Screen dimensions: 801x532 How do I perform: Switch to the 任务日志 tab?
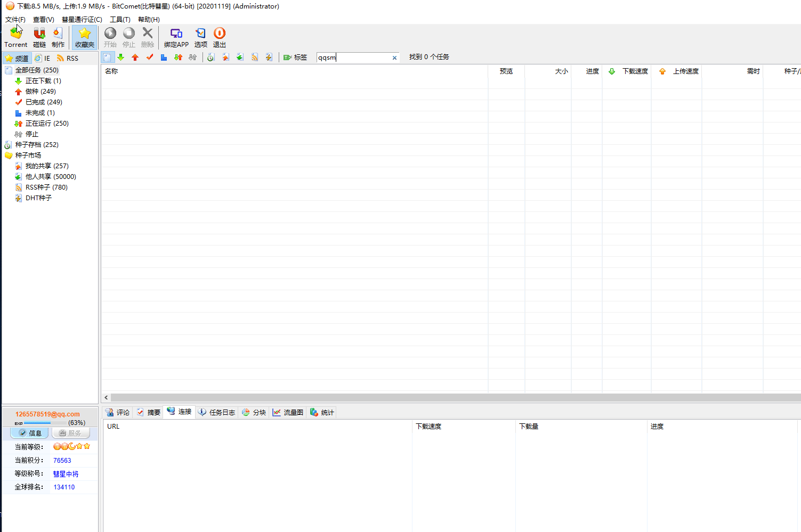click(216, 412)
